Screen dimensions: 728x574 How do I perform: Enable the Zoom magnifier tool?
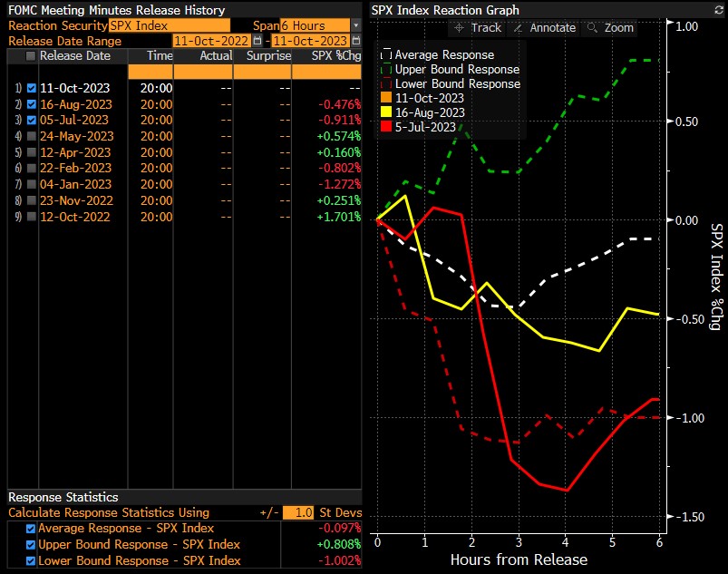(x=610, y=27)
